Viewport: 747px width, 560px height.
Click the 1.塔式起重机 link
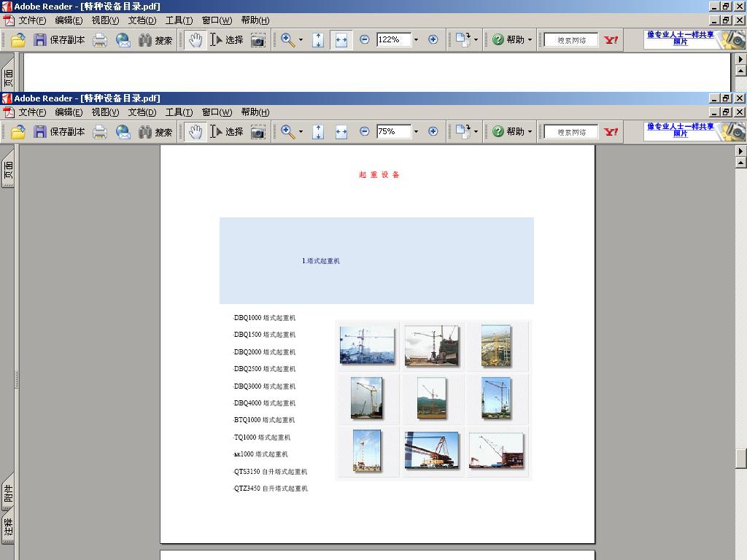click(321, 261)
